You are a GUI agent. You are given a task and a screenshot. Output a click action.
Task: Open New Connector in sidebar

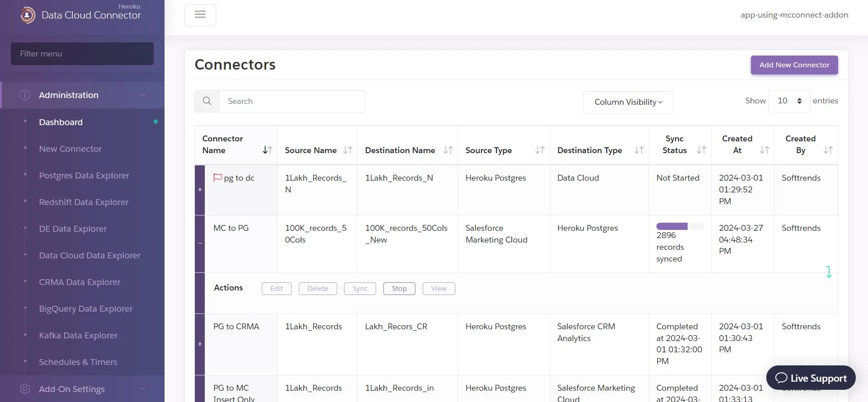click(70, 149)
